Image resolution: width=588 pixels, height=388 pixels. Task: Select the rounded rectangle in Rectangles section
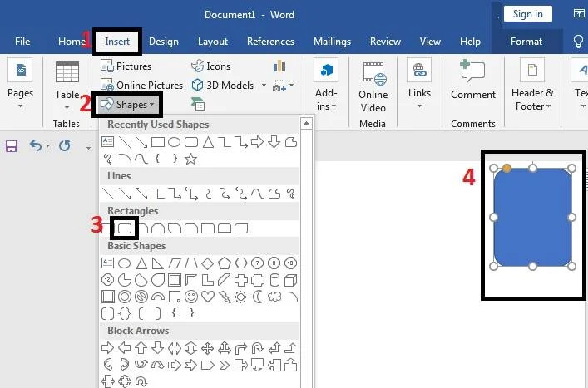125,228
